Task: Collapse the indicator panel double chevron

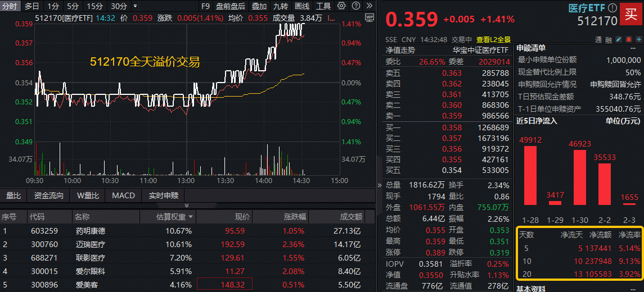Action: (x=187, y=206)
